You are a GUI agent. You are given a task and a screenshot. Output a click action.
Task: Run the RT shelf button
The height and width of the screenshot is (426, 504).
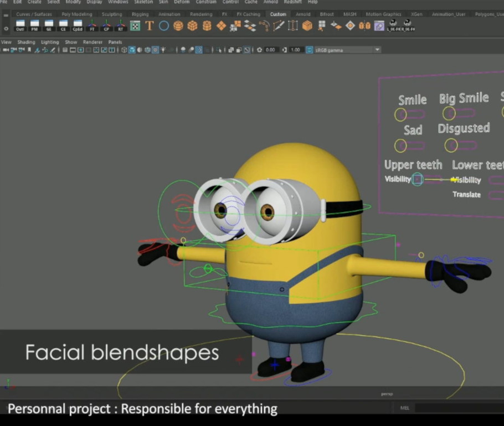point(121,25)
